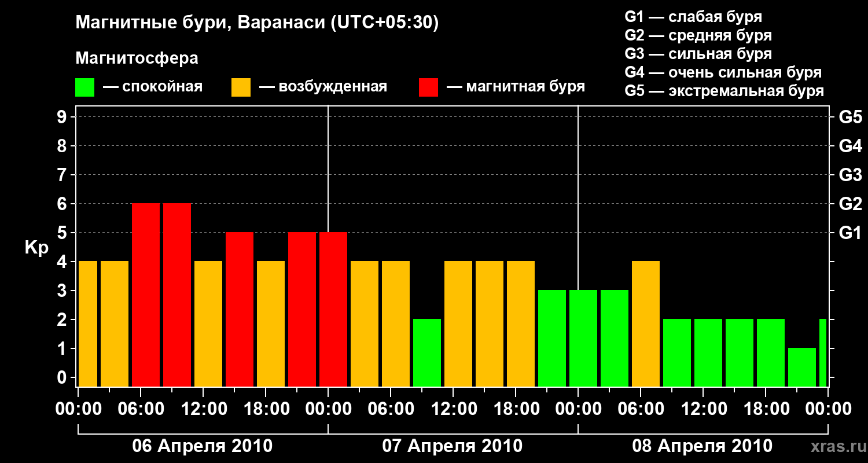This screenshot has width=868, height=463.
Task: Click the '— возбужденная' legend label
Action: [323, 87]
